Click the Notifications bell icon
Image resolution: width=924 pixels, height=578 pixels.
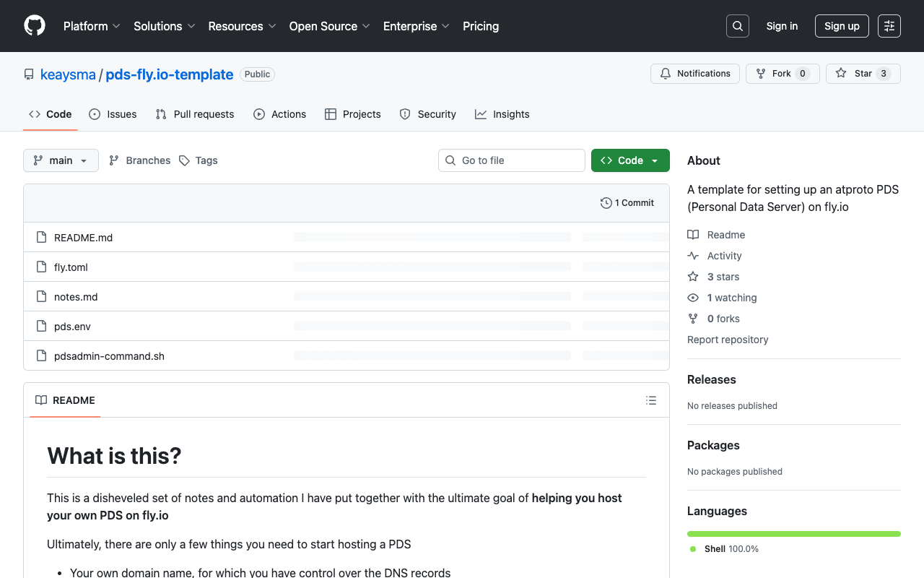pos(665,73)
